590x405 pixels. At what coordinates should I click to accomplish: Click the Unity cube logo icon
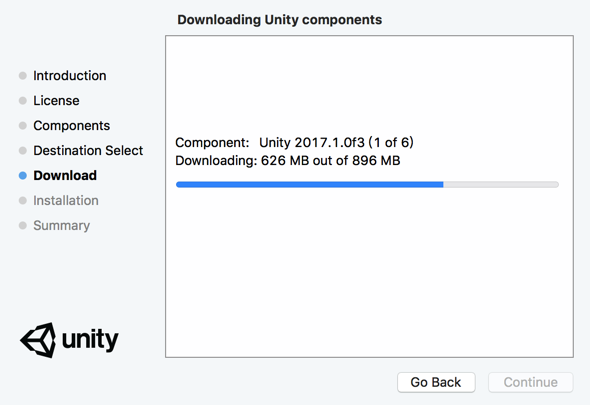38,340
